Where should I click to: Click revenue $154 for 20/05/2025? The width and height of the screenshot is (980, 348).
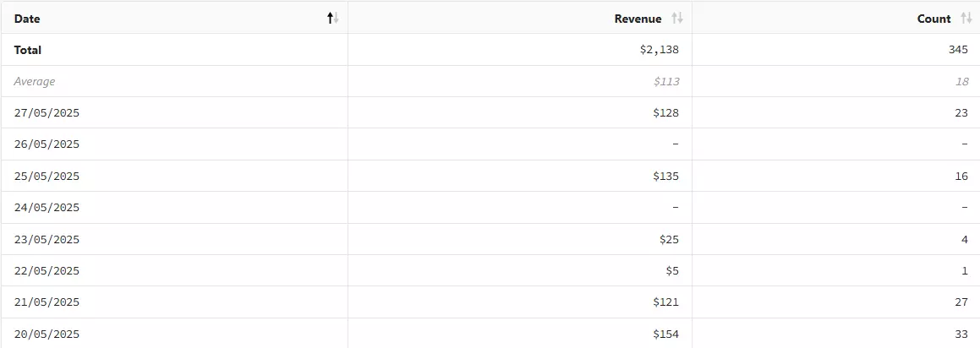click(665, 334)
